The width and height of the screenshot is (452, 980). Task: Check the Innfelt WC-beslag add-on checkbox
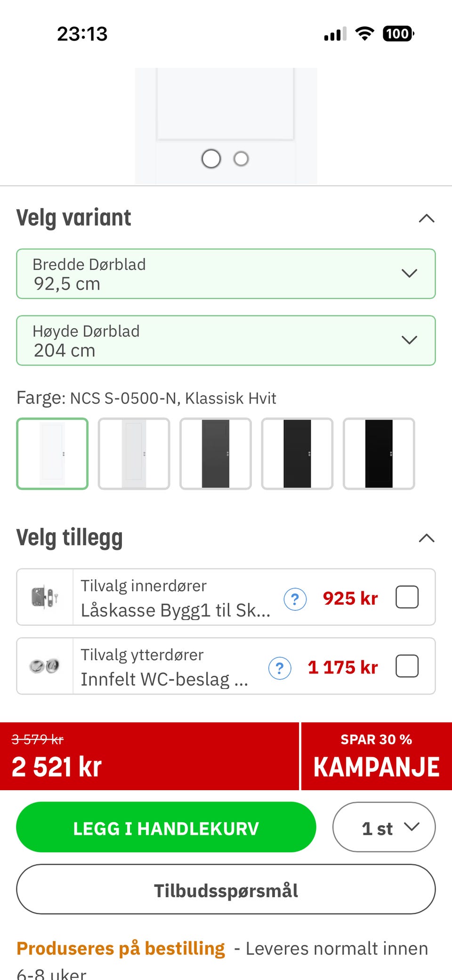407,666
